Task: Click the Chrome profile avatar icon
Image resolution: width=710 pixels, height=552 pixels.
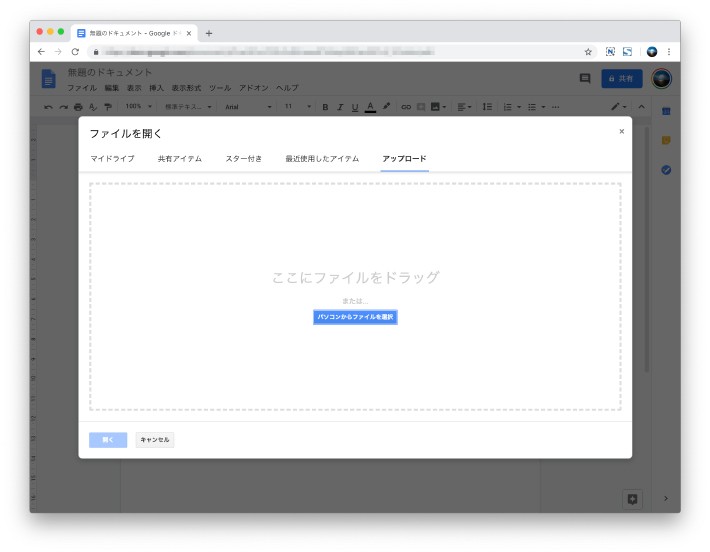Action: click(x=652, y=52)
